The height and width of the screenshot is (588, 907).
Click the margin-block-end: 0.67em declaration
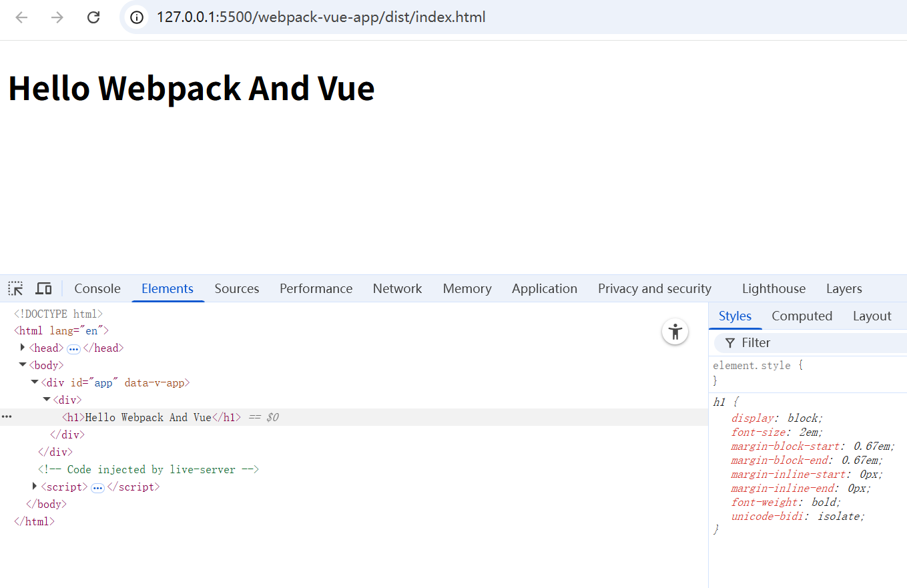pos(808,460)
